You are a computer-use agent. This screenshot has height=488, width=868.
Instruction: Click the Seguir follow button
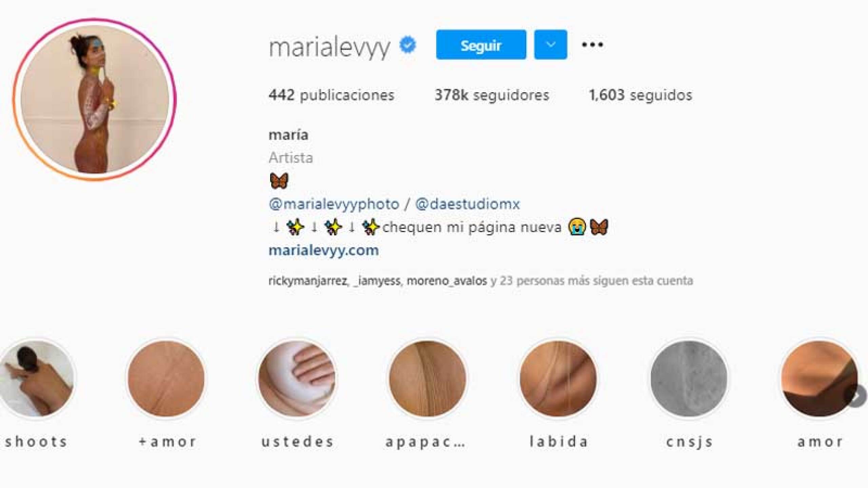pyautogui.click(x=481, y=45)
